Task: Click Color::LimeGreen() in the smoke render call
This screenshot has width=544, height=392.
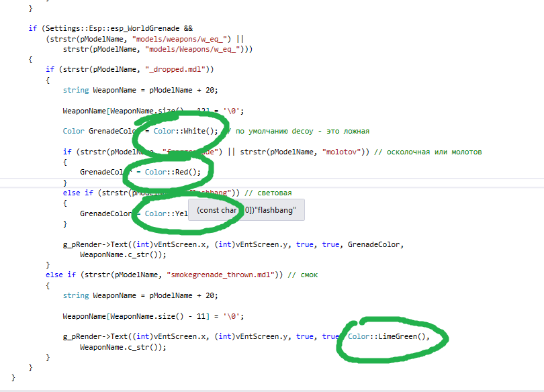Action: pyautogui.click(x=386, y=336)
